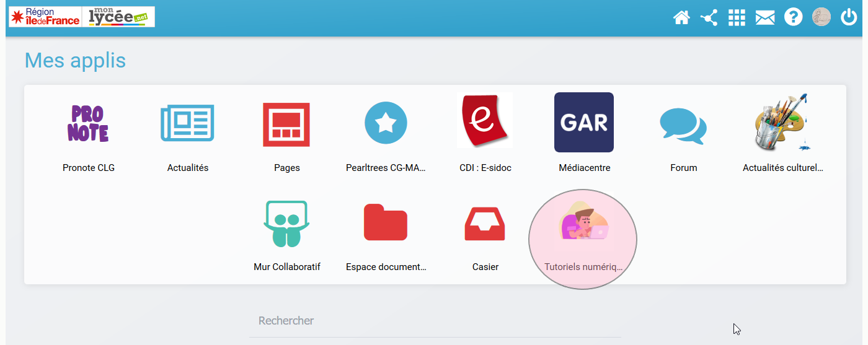Open Actualités culturelles paint palette app
This screenshot has height=345, width=868.
coord(782,123)
